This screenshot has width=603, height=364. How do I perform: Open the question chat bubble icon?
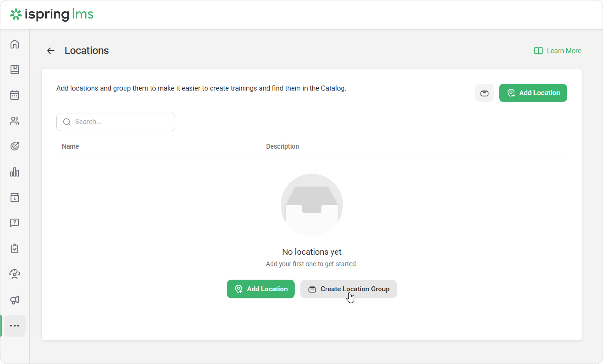(15, 223)
